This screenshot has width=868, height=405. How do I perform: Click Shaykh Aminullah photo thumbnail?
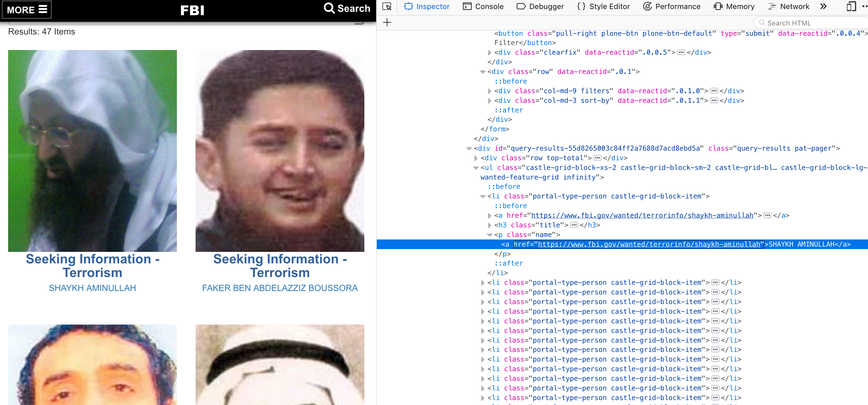[x=92, y=151]
